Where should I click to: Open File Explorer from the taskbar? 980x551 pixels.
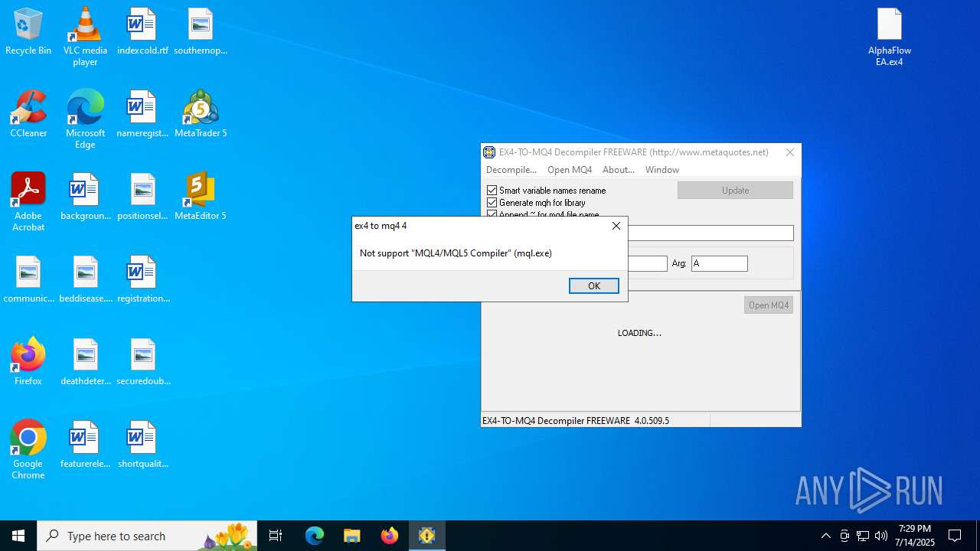pyautogui.click(x=352, y=536)
